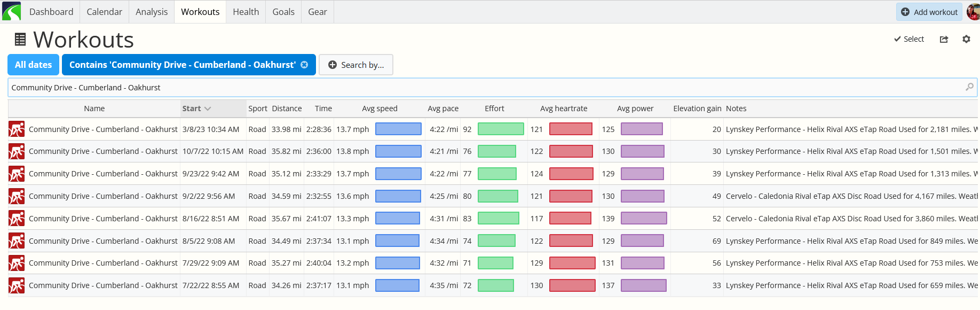Click the avg speed bar for 9/2/22 workout
Image resolution: width=980 pixels, height=310 pixels.
point(398,196)
